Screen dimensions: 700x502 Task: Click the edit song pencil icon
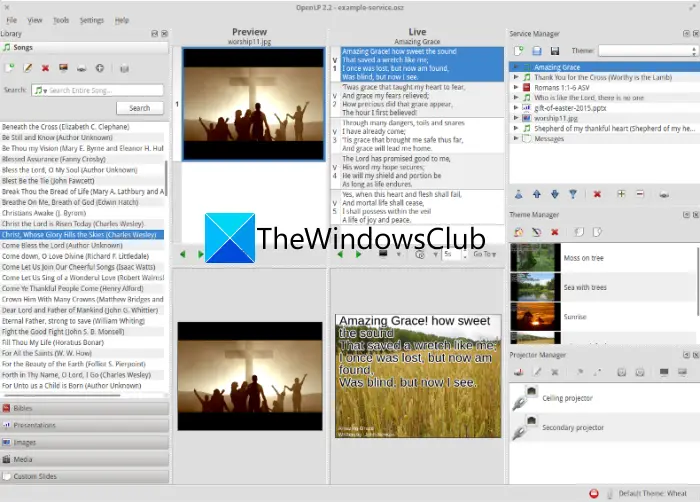point(27,68)
